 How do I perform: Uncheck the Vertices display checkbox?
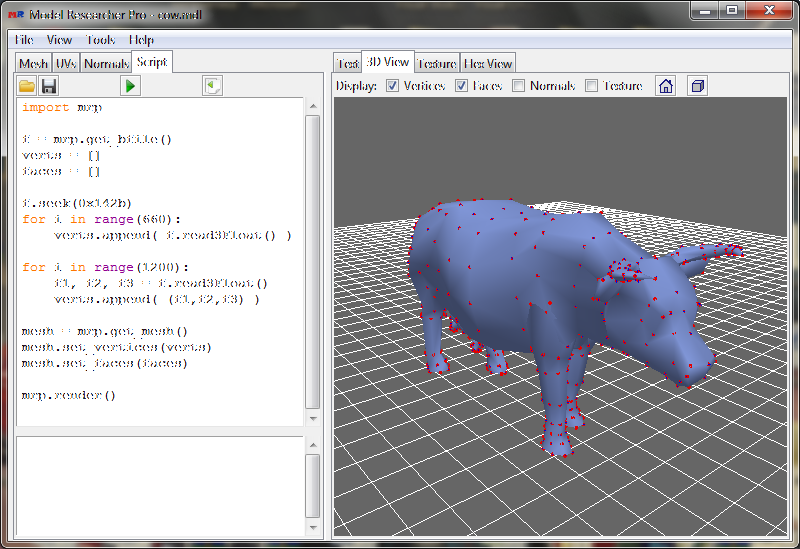[393, 86]
